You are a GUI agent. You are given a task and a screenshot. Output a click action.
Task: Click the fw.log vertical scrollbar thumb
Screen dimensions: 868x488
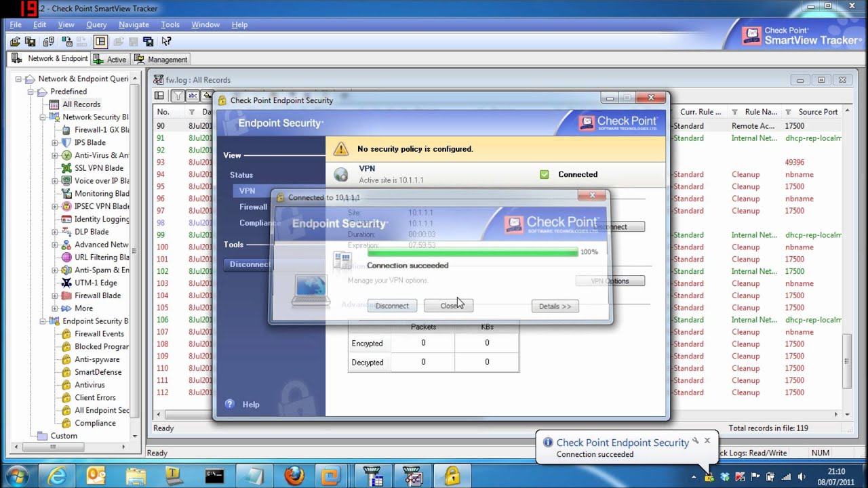pos(846,361)
